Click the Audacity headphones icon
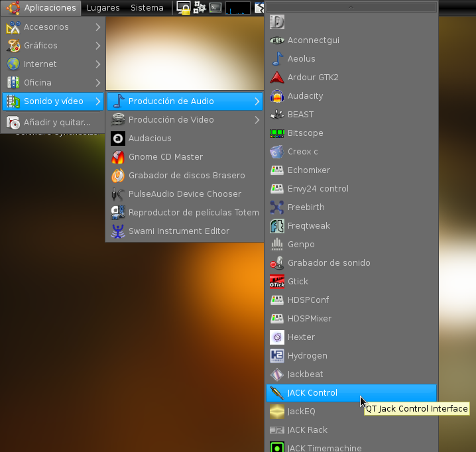 coord(277,96)
